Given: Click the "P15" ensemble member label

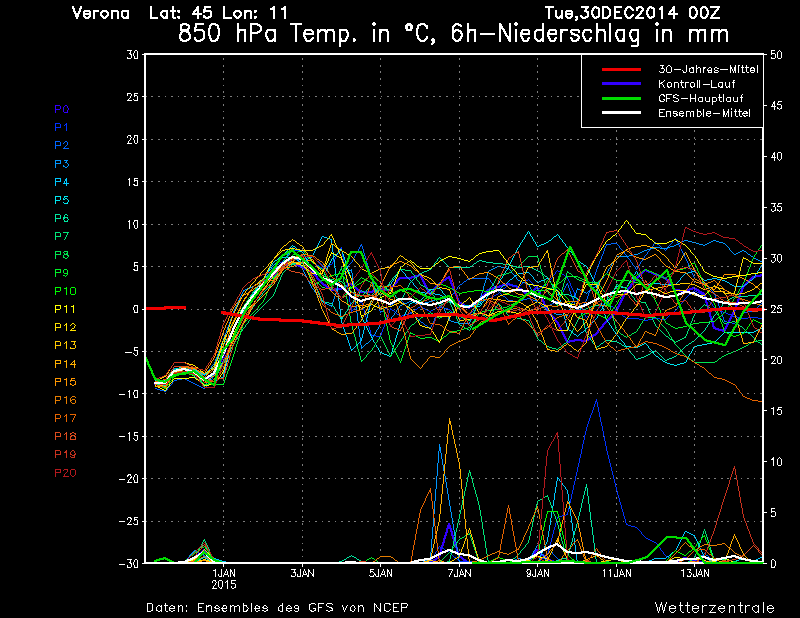Looking at the screenshot, I should (65, 382).
